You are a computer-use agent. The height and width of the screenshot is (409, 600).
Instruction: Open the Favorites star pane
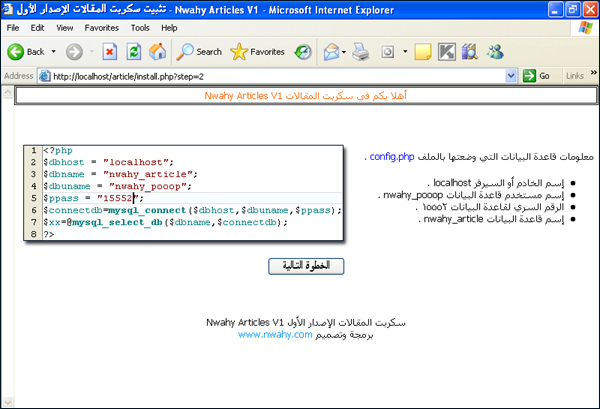[x=239, y=52]
